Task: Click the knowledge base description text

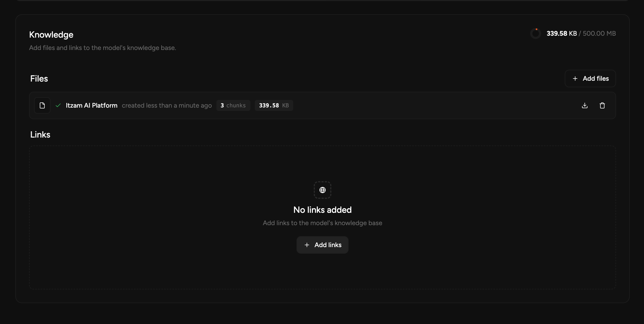Action: (103, 48)
